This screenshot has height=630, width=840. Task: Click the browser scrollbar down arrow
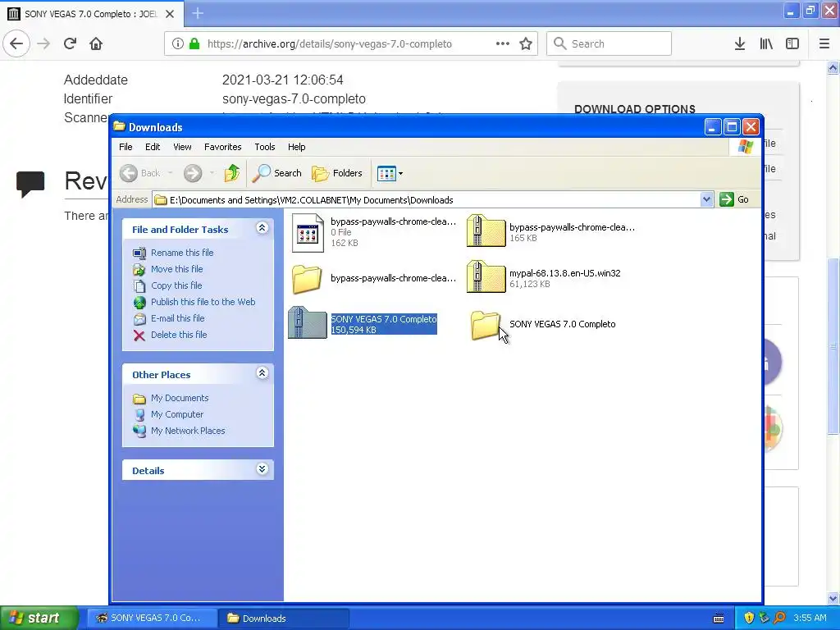(833, 598)
